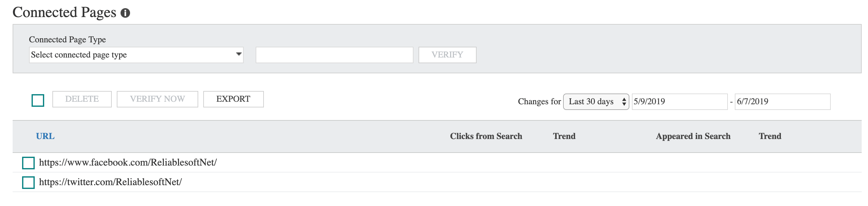The image size is (868, 206).
Task: Open the Facebook ReliablesoftNet URL
Action: tap(128, 162)
